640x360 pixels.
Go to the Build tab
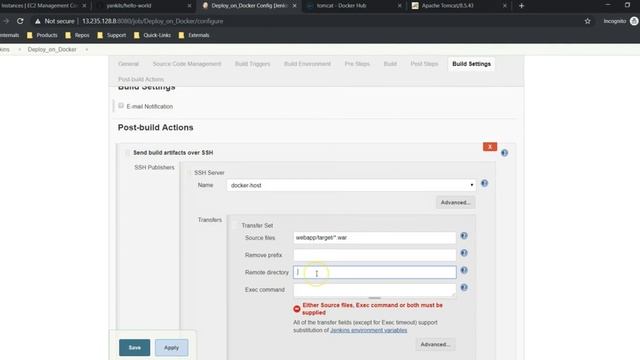[x=390, y=64]
